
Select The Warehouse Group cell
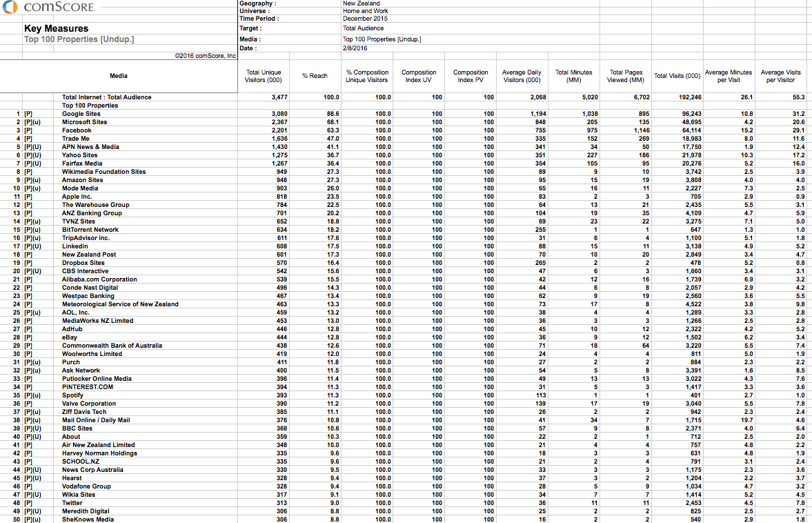point(96,205)
